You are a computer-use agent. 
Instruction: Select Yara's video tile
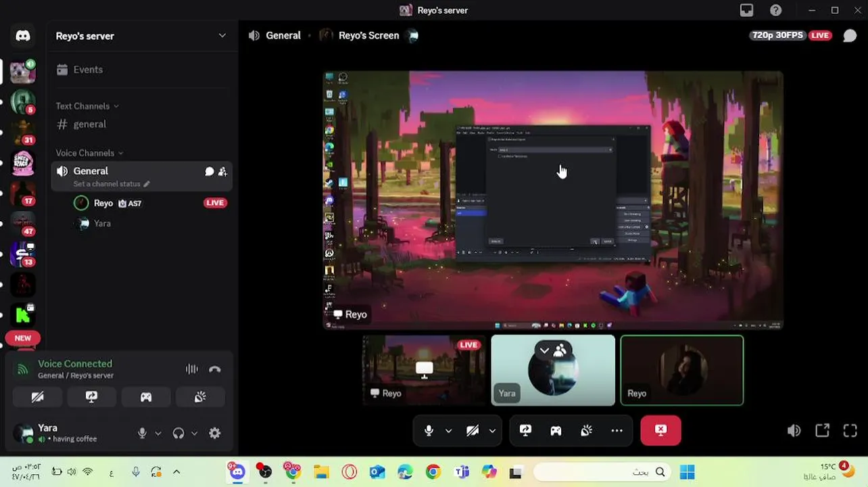pyautogui.click(x=553, y=370)
